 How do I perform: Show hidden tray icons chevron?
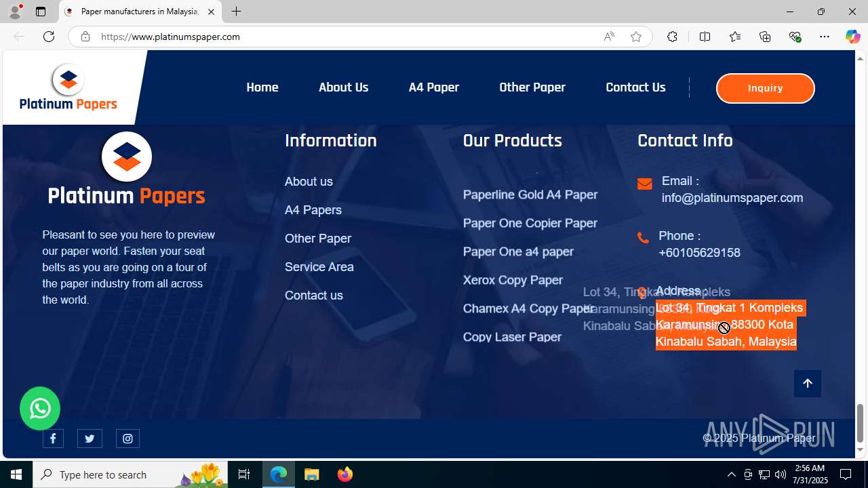[x=731, y=474]
